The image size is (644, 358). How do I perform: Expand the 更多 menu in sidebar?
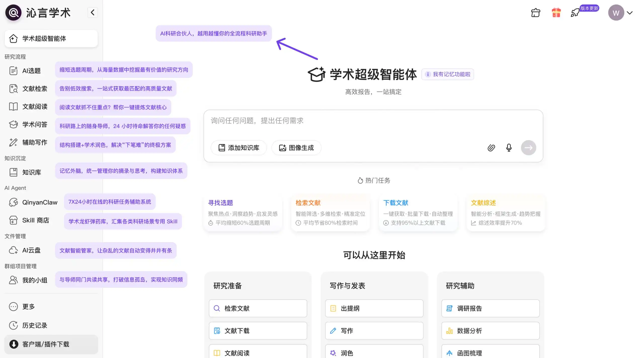pos(28,306)
